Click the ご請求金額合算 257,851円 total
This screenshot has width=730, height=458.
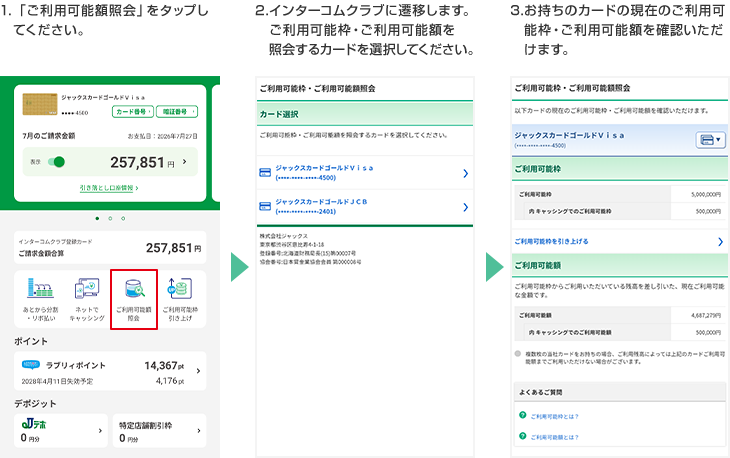pos(174,248)
